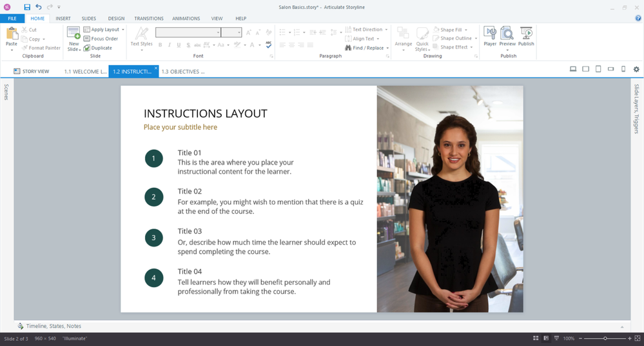Click the Save icon in title bar
The width and height of the screenshot is (644, 346).
(27, 7)
